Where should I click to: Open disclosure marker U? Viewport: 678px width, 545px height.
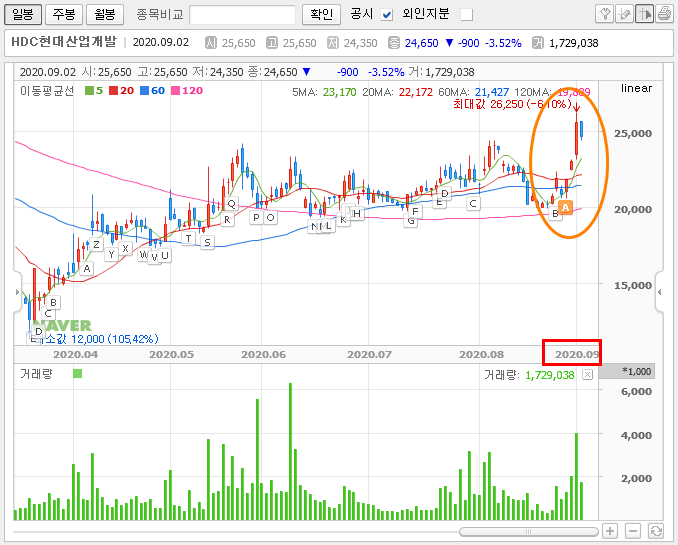click(165, 256)
